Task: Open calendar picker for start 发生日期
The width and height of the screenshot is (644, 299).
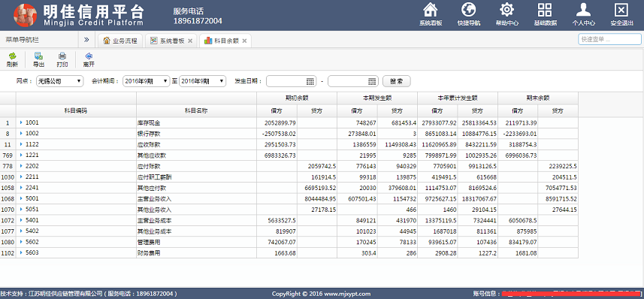Action: 310,81
